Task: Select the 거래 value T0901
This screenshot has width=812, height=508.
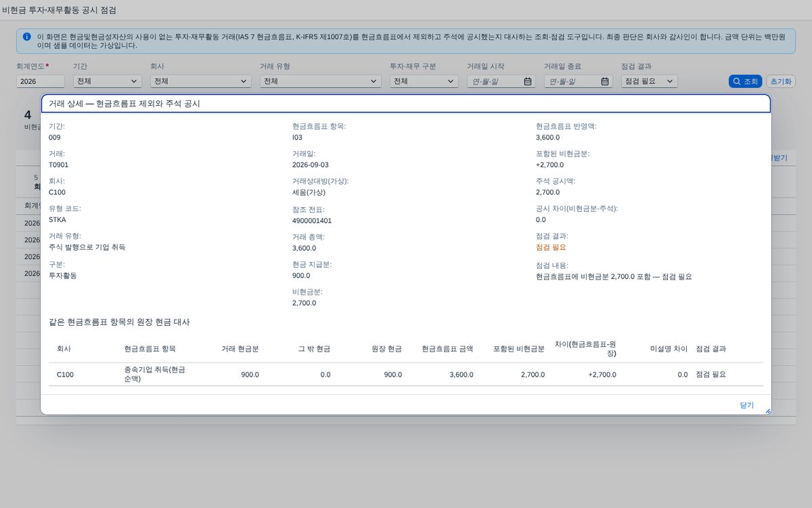Action: 59,165
